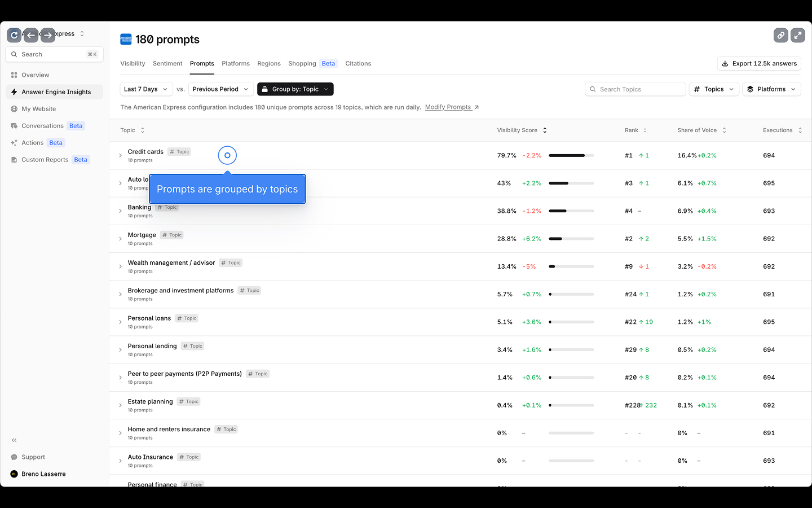
Task: Click the reload icon at top left
Action: (14, 35)
